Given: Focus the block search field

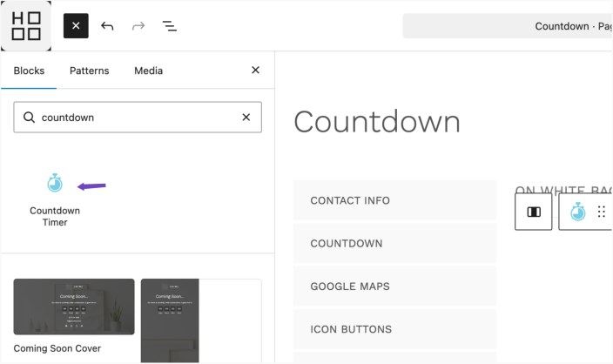Looking at the screenshot, I should [138, 118].
